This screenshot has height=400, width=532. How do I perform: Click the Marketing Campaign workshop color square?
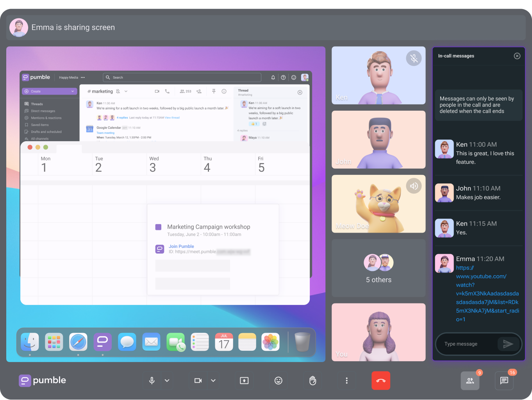pyautogui.click(x=158, y=227)
